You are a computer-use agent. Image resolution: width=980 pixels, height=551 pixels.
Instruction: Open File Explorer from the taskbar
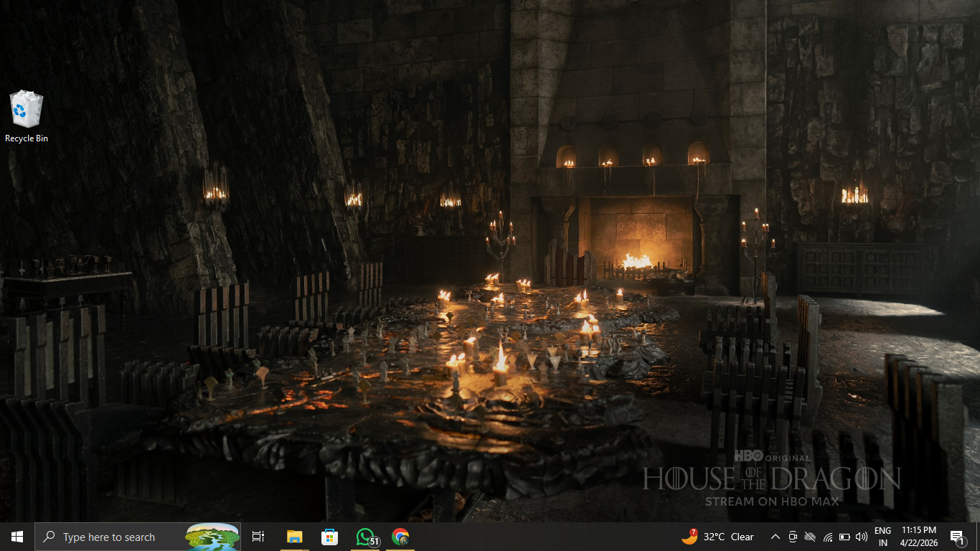[x=295, y=537]
